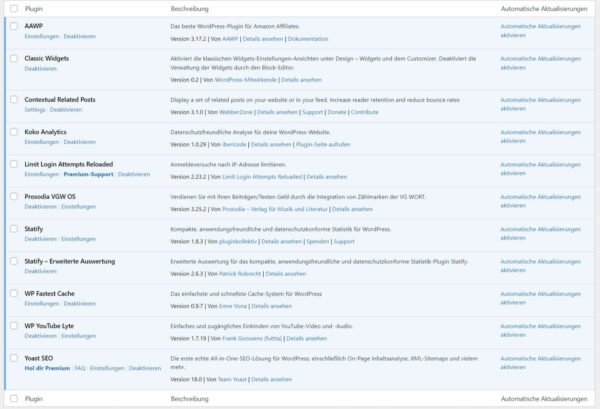Select the Yoast SEO checkbox
The image size is (600, 409).
click(14, 358)
